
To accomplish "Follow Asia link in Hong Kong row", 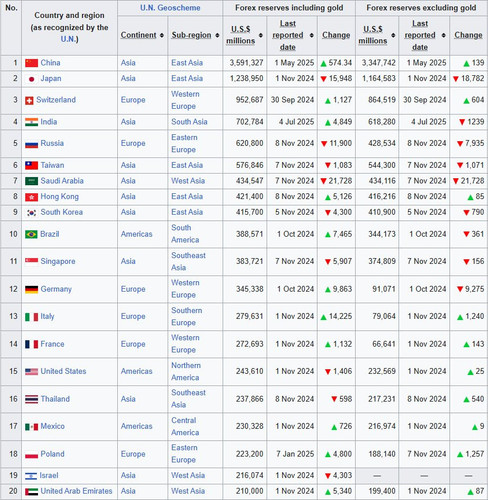I will pyautogui.click(x=128, y=196).
